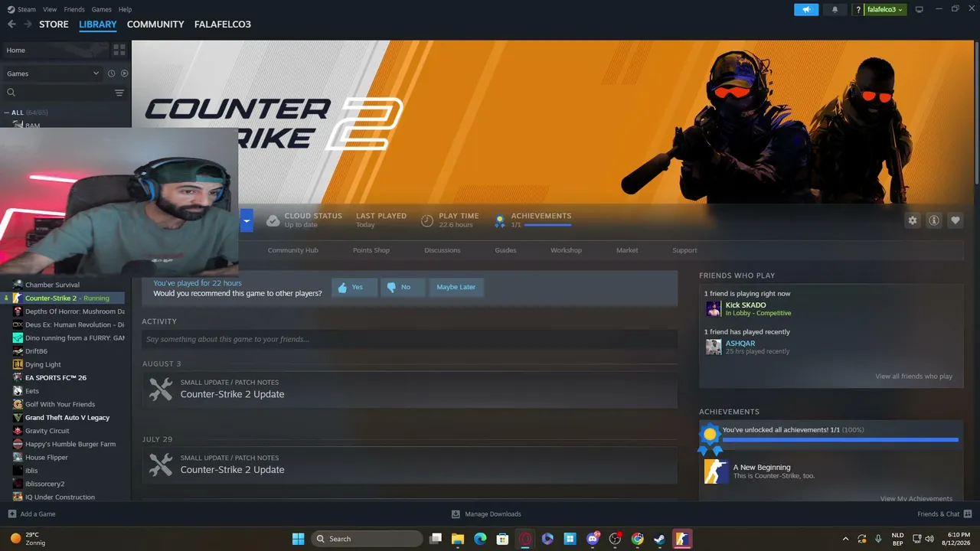Open the Steam announcements megaphone button
This screenshot has height=551, width=980.
coord(806,9)
